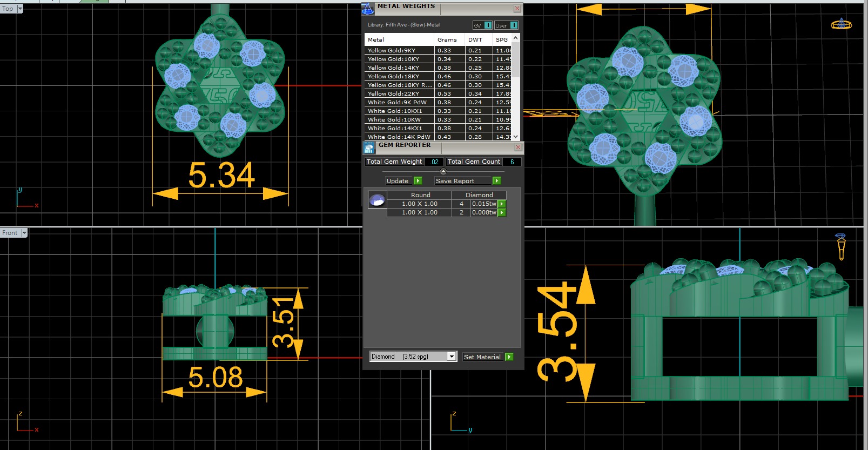This screenshot has width=868, height=450.
Task: Click the metal list scroll-up arrow
Action: click(516, 38)
